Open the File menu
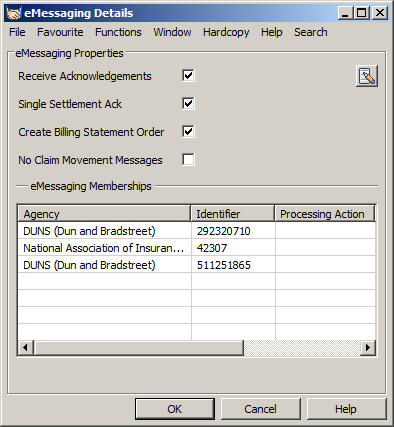 [17, 32]
